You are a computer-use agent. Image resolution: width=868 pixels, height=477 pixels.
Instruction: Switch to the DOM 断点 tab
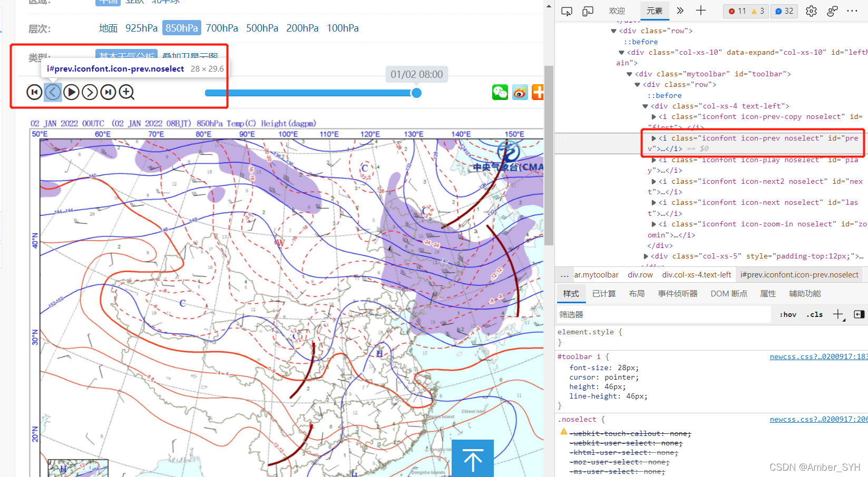[x=729, y=294]
